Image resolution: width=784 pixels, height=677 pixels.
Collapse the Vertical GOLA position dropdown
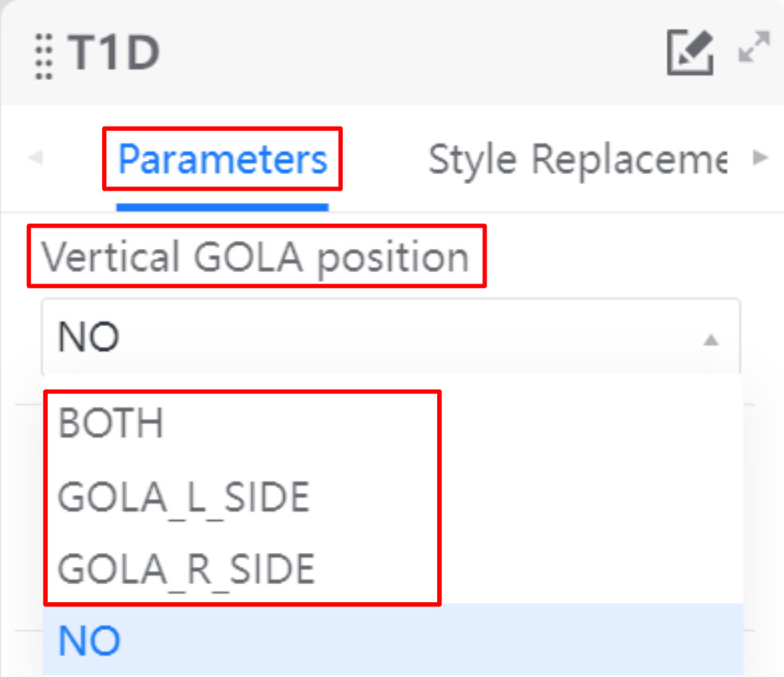coord(391,337)
